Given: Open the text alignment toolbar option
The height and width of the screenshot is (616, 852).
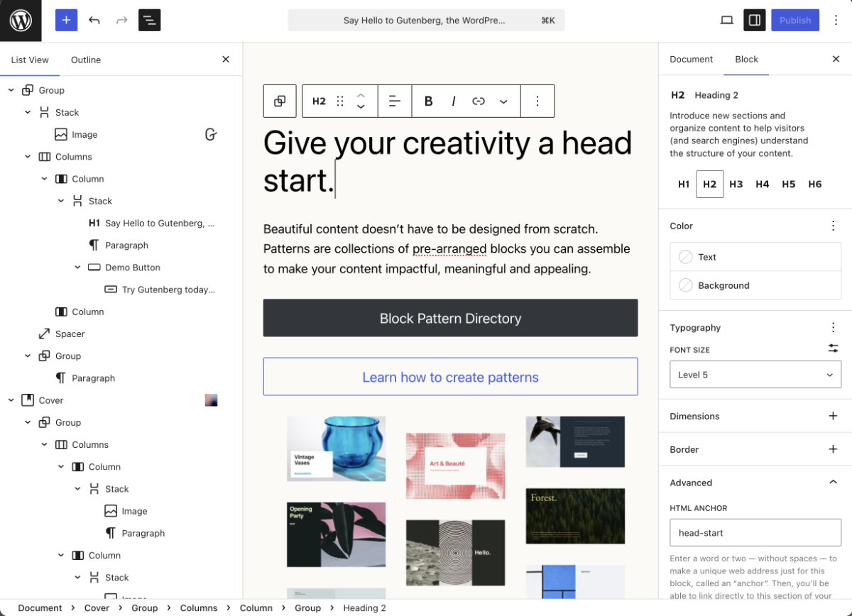Looking at the screenshot, I should coord(395,101).
